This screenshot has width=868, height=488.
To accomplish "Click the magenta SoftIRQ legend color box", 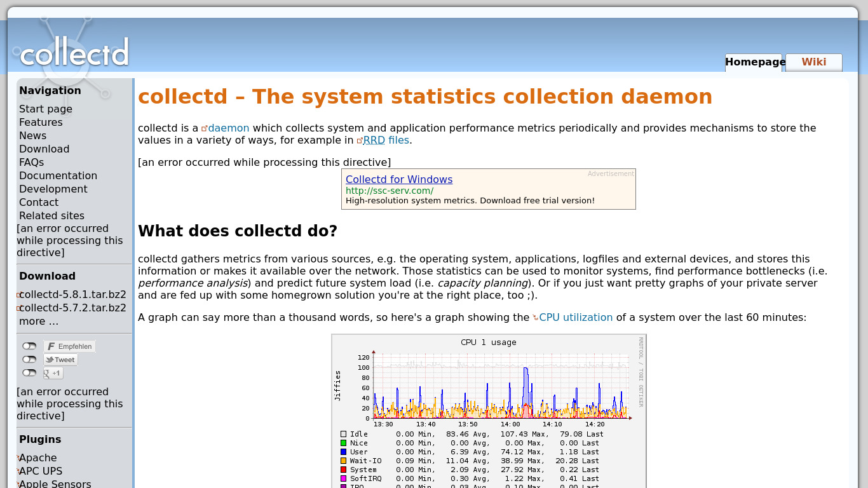I will (x=344, y=478).
